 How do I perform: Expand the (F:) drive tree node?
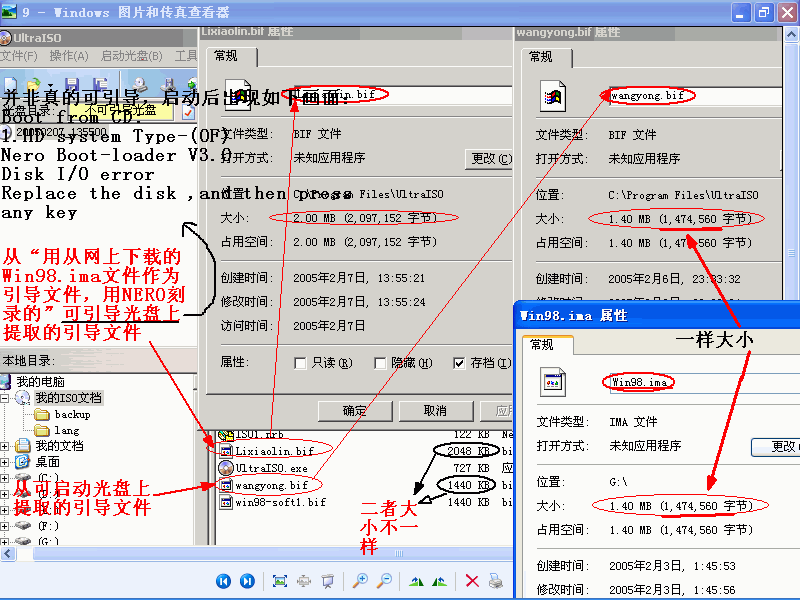pyautogui.click(x=5, y=526)
